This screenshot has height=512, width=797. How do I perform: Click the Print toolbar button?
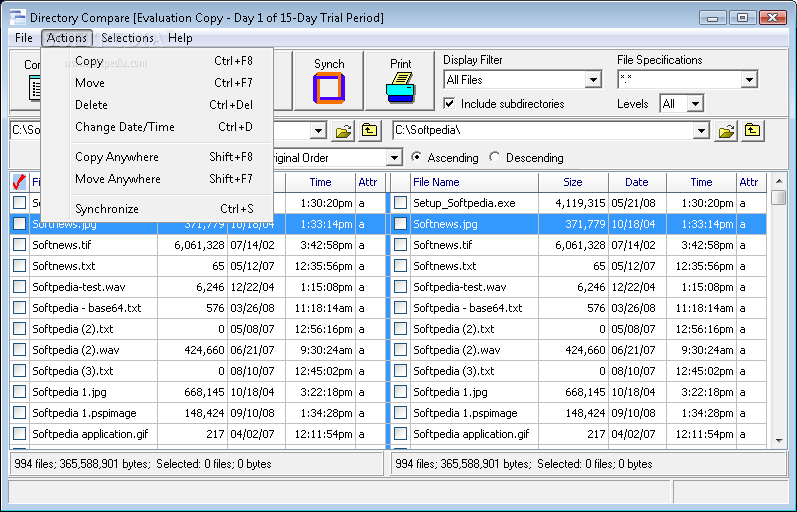tap(400, 80)
